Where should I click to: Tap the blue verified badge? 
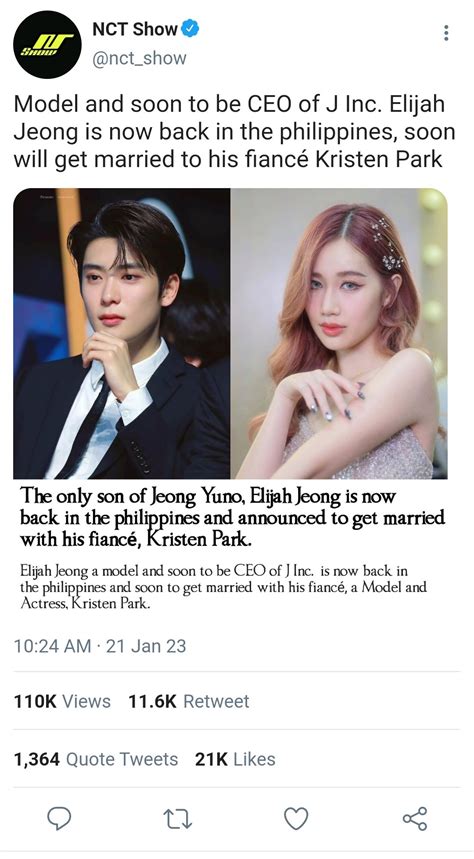(190, 28)
